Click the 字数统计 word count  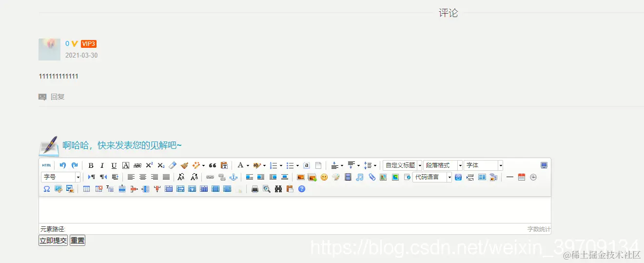(539, 229)
